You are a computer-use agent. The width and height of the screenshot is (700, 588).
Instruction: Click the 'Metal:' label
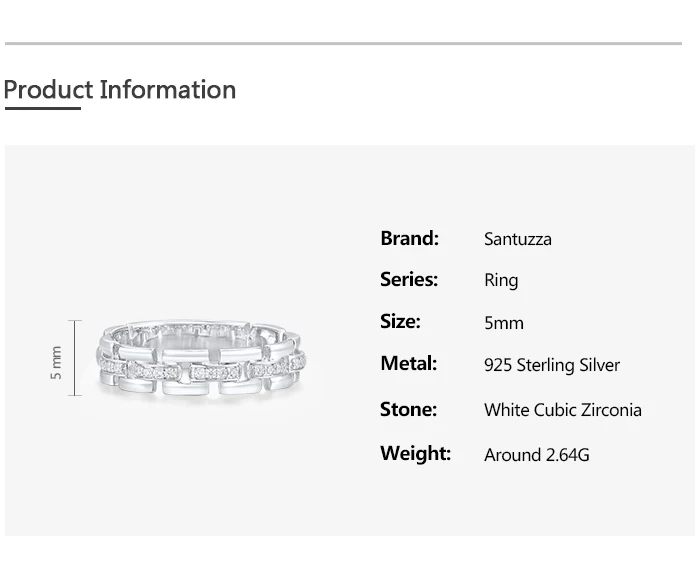click(408, 364)
